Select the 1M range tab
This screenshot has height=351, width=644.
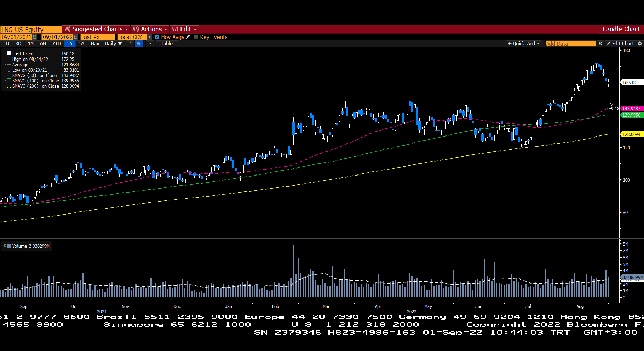[x=31, y=44]
